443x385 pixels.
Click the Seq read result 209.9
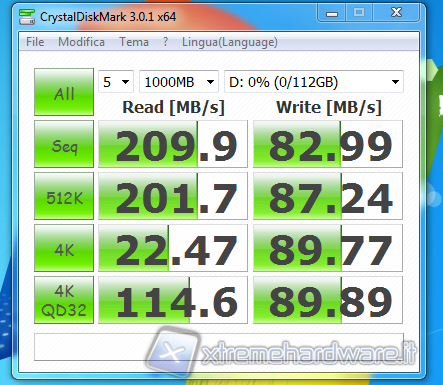173,144
